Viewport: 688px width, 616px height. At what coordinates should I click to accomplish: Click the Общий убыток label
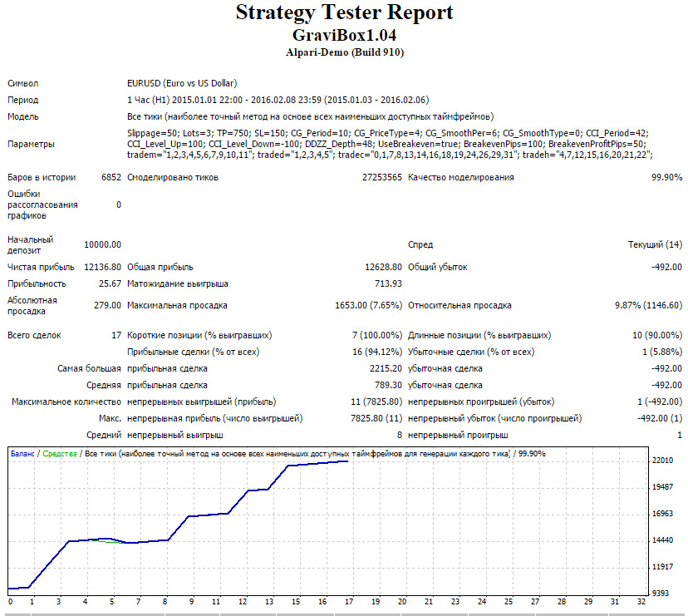click(437, 267)
